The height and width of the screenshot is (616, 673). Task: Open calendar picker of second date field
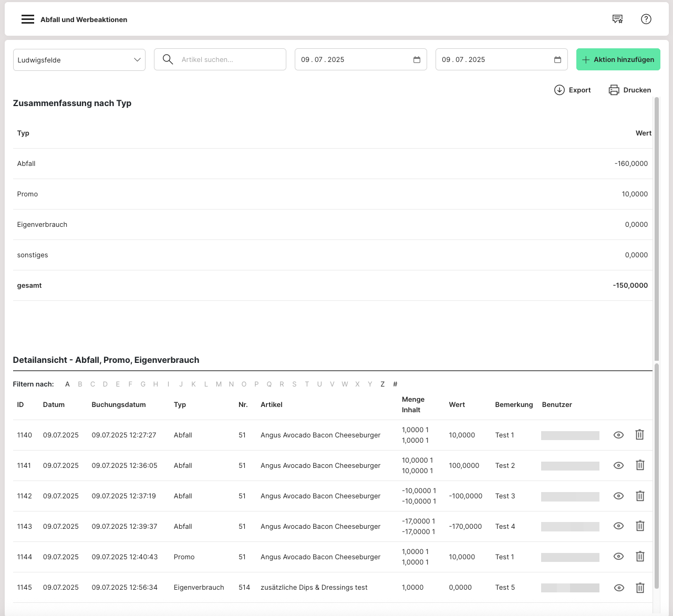tap(557, 60)
